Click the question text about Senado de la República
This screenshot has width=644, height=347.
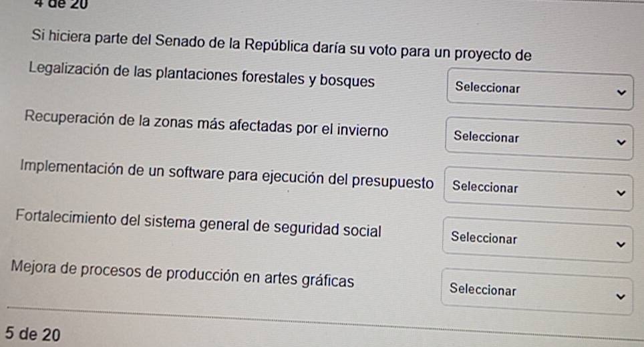coord(281,49)
